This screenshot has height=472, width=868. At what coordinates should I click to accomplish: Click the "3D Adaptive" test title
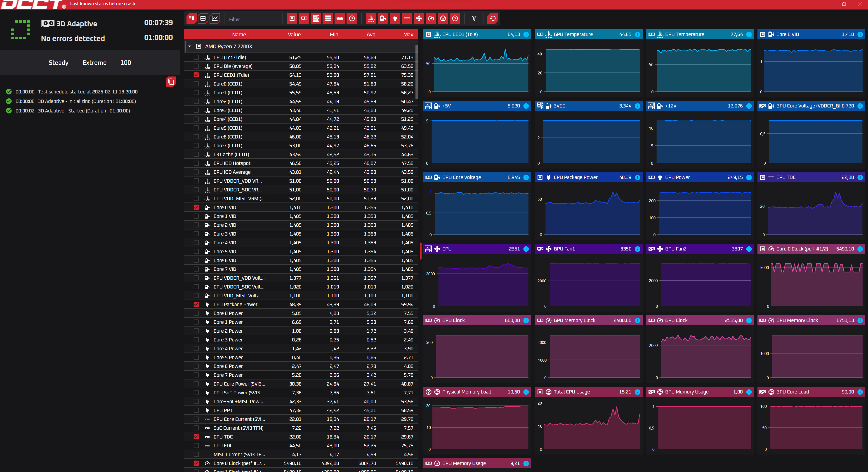coord(76,24)
